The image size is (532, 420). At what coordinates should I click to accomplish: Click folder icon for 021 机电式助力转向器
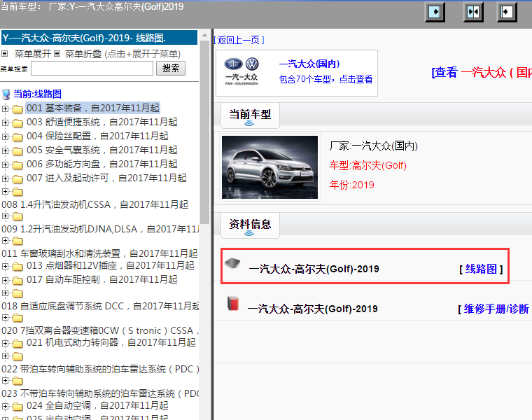pyautogui.click(x=17, y=344)
